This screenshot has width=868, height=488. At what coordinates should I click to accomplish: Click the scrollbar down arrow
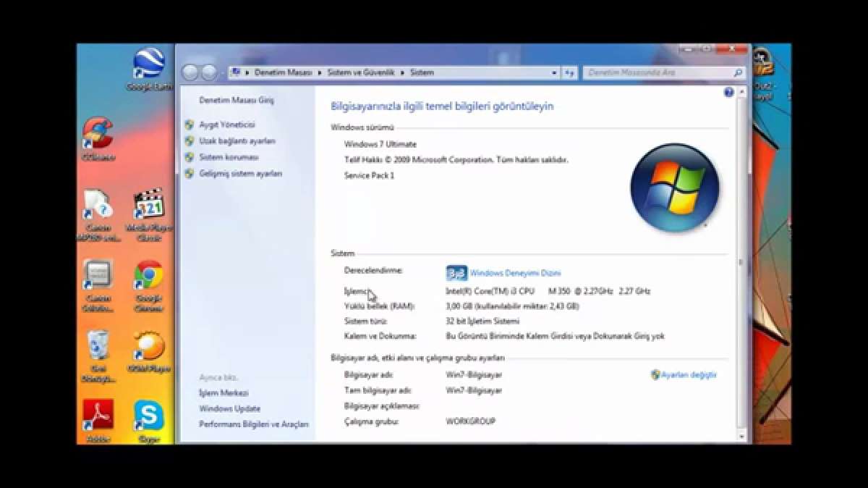pos(740,436)
